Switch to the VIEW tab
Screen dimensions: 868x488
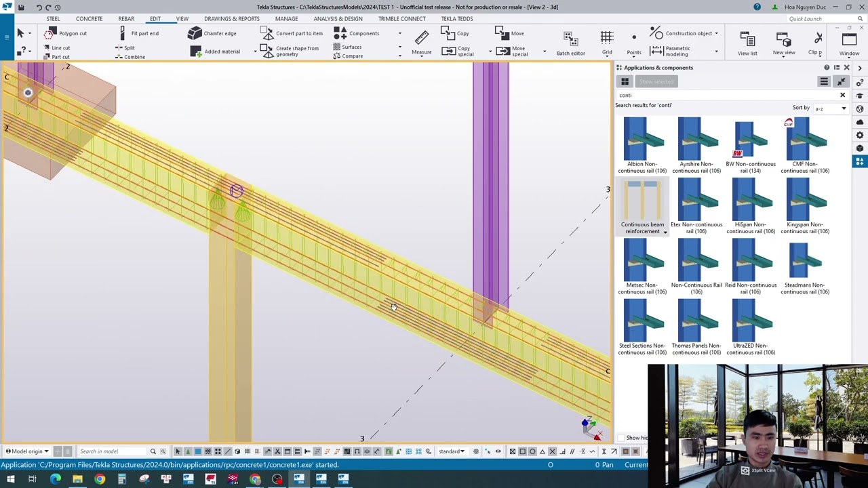182,19
